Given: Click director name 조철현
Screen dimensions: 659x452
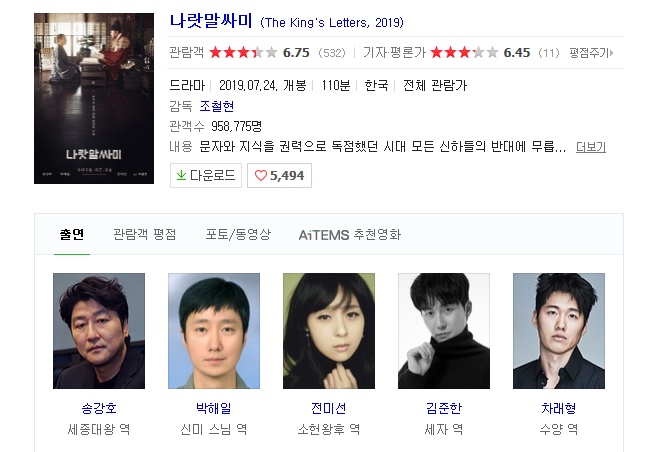Looking at the screenshot, I should 216,106.
